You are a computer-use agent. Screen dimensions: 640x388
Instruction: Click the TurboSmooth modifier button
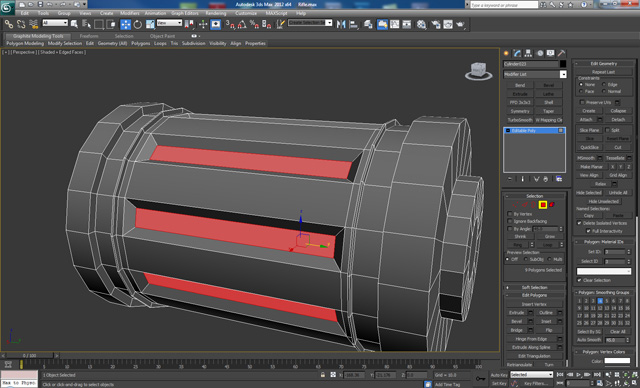click(520, 120)
